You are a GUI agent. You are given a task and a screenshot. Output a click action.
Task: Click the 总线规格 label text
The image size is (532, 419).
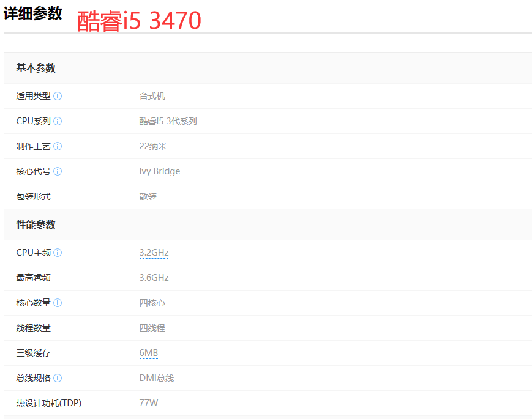[x=34, y=378]
